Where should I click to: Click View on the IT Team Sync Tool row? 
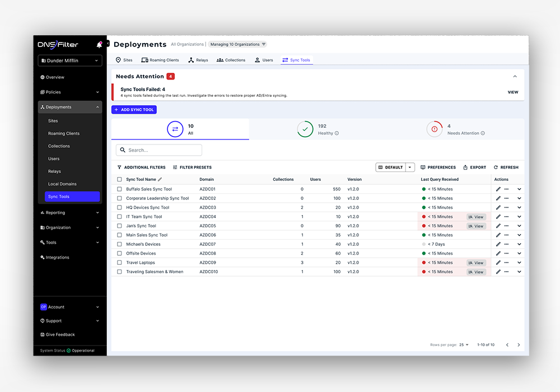click(476, 217)
